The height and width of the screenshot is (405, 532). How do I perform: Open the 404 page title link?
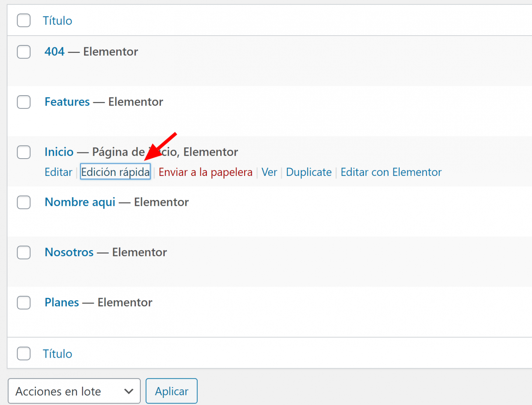click(54, 51)
